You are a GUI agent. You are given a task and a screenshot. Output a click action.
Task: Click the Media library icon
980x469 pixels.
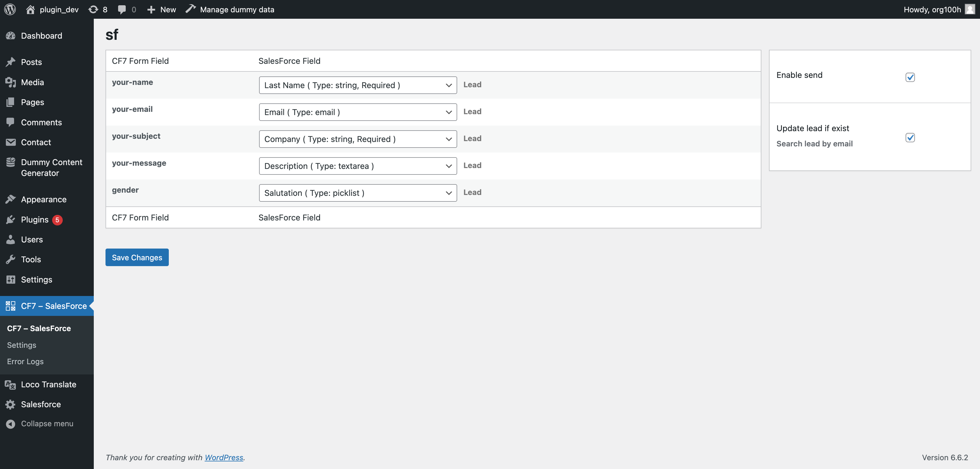click(11, 82)
